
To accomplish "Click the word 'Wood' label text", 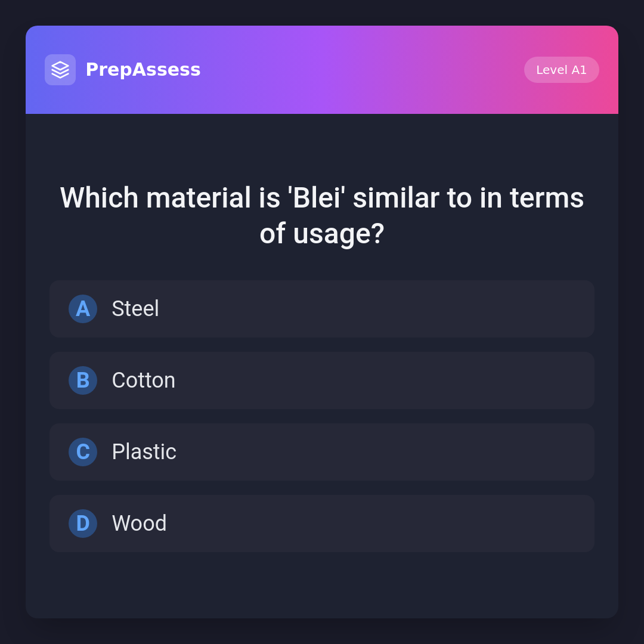I will pos(140,524).
